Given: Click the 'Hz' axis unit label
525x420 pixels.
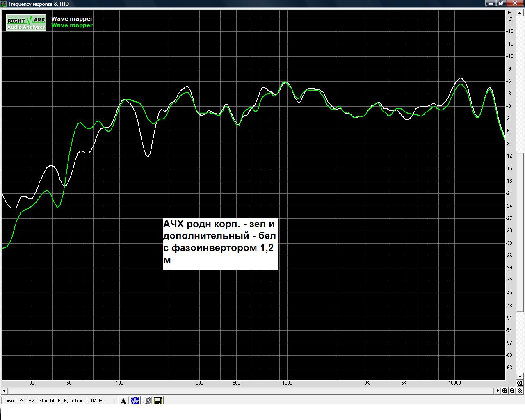Looking at the screenshot, I should tap(508, 383).
